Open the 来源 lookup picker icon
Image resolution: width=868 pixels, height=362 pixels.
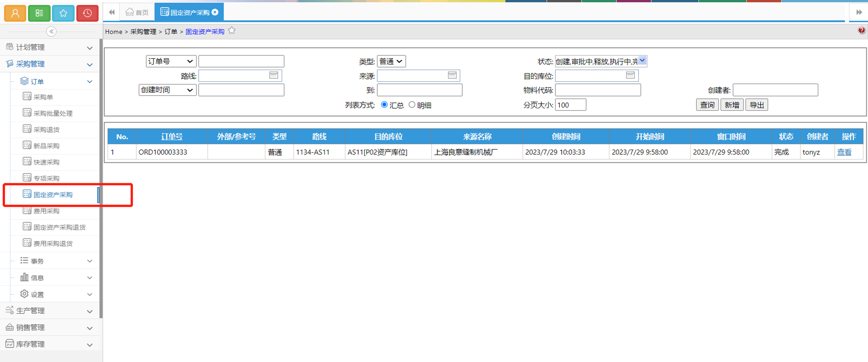[452, 75]
